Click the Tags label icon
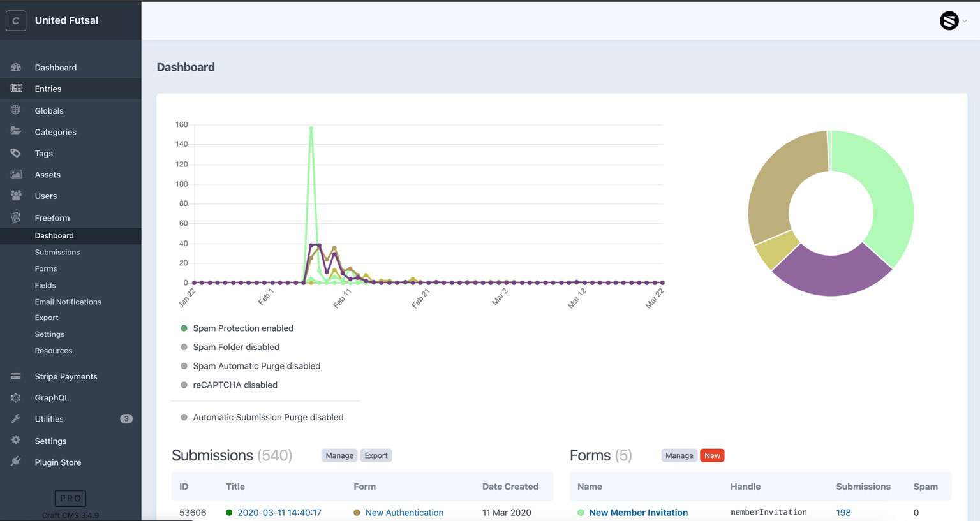 pos(16,153)
